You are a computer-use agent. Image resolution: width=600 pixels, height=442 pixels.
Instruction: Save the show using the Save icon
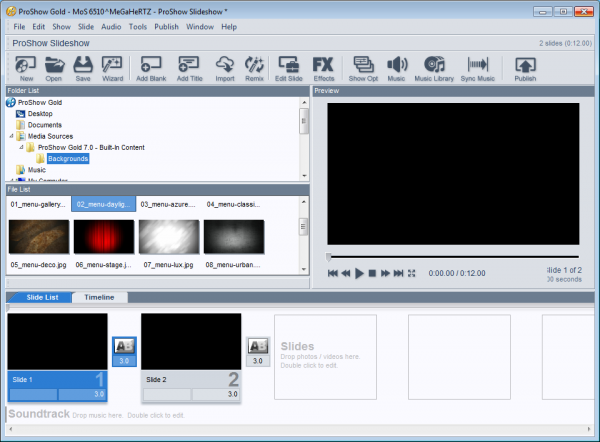coord(83,69)
